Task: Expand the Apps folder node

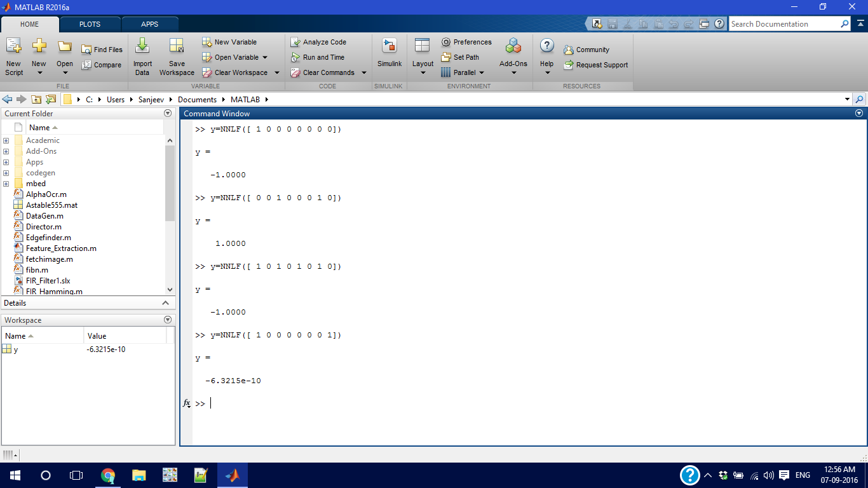Action: [6, 162]
